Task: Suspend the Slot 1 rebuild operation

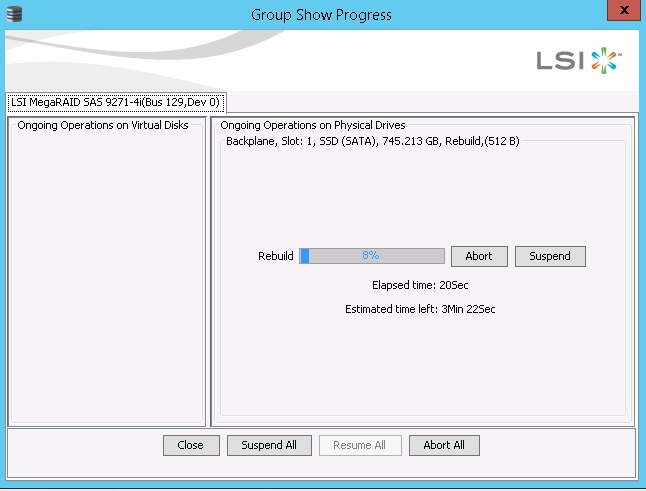Action: tap(550, 256)
